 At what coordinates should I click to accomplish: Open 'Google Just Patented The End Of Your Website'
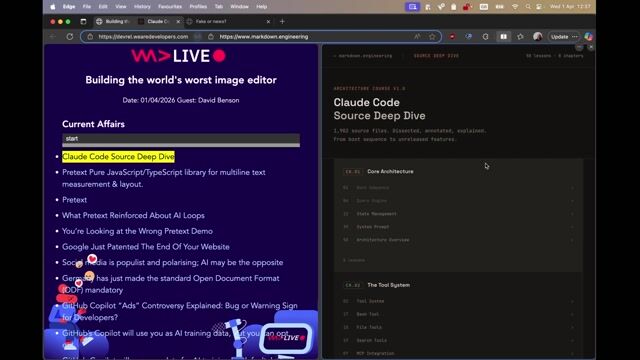(146, 247)
